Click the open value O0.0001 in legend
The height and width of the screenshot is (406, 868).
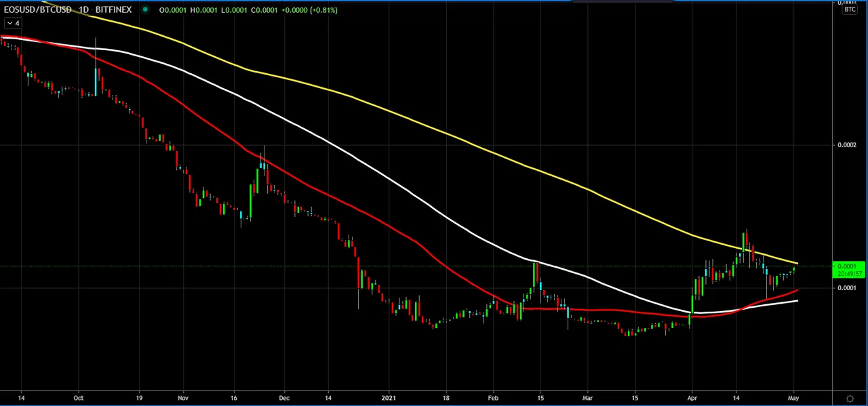click(173, 10)
